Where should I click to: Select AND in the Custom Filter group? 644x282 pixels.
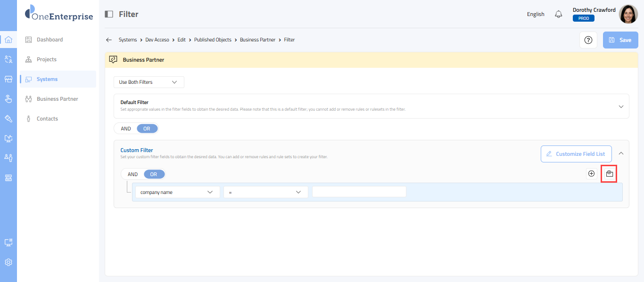tap(133, 174)
